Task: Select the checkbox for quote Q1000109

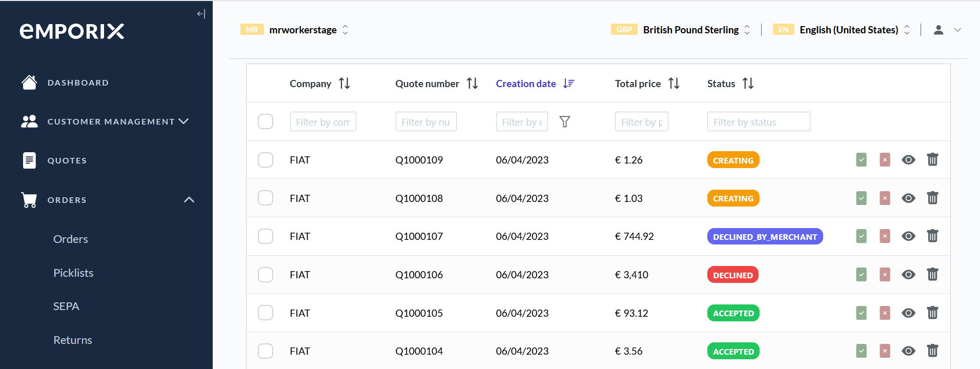Action: [x=266, y=160]
